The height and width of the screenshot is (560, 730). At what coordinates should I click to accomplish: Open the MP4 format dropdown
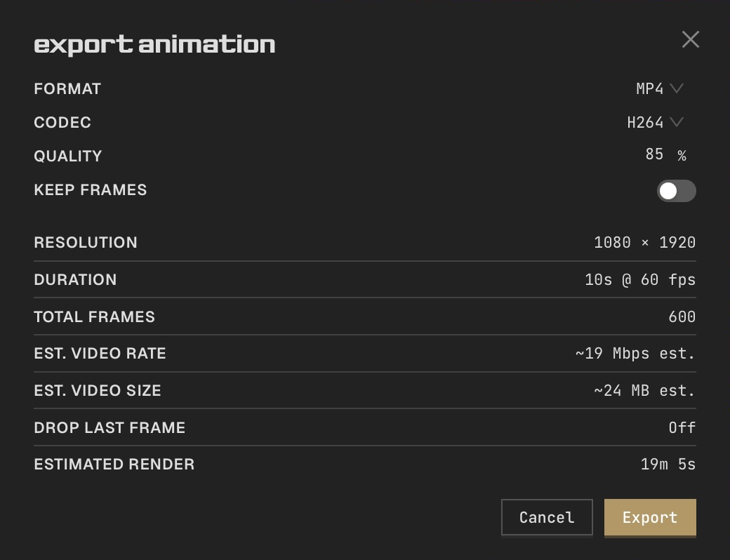pyautogui.click(x=660, y=88)
